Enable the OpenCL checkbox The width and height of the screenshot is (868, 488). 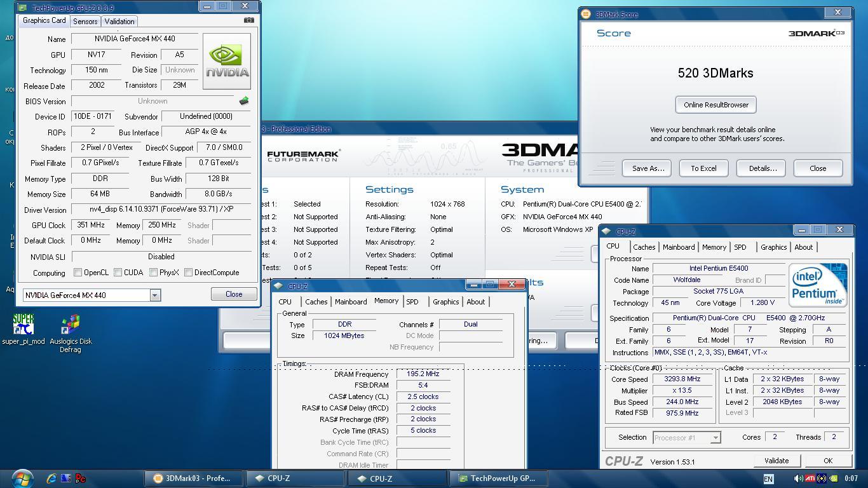pos(78,273)
